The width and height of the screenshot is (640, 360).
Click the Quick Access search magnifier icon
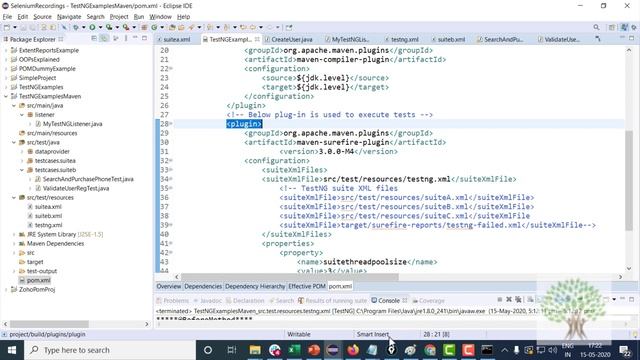596,27
